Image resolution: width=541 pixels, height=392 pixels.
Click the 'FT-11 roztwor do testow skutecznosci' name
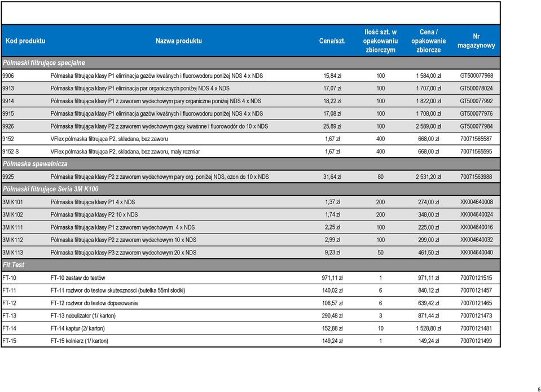coord(118,290)
